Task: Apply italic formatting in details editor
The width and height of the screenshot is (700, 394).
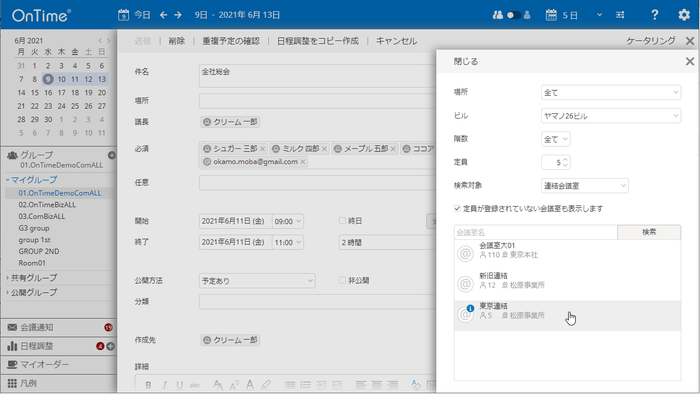Action: (164, 385)
